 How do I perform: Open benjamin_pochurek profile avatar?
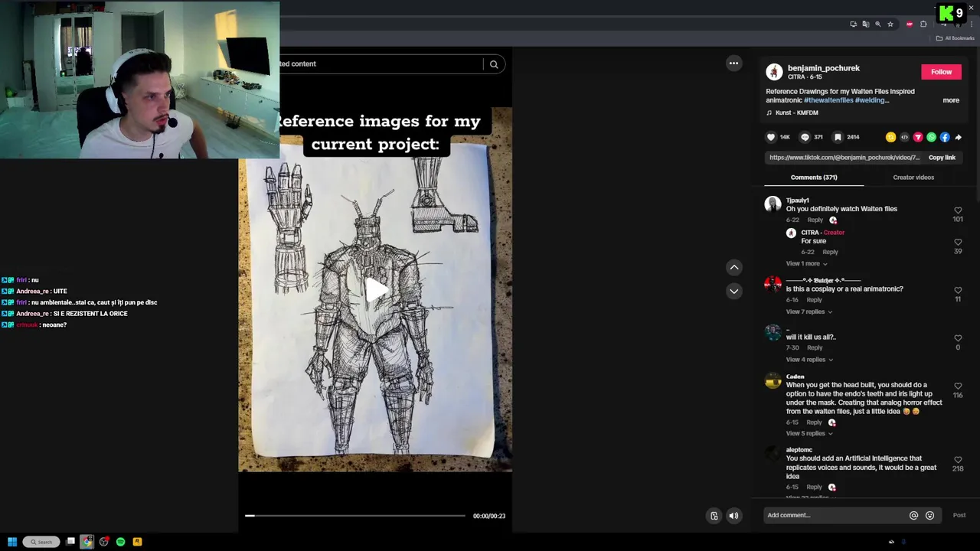[774, 72]
